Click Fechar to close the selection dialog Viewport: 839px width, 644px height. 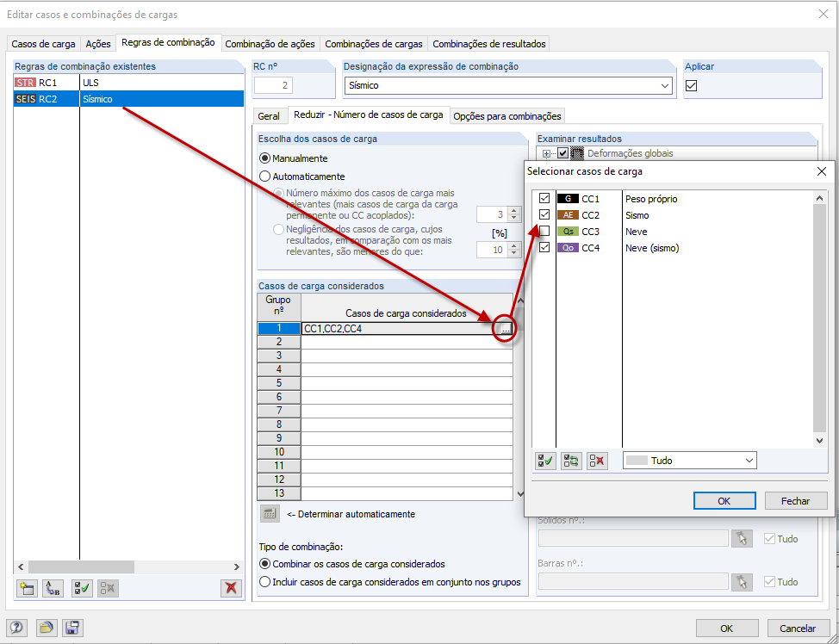[795, 500]
